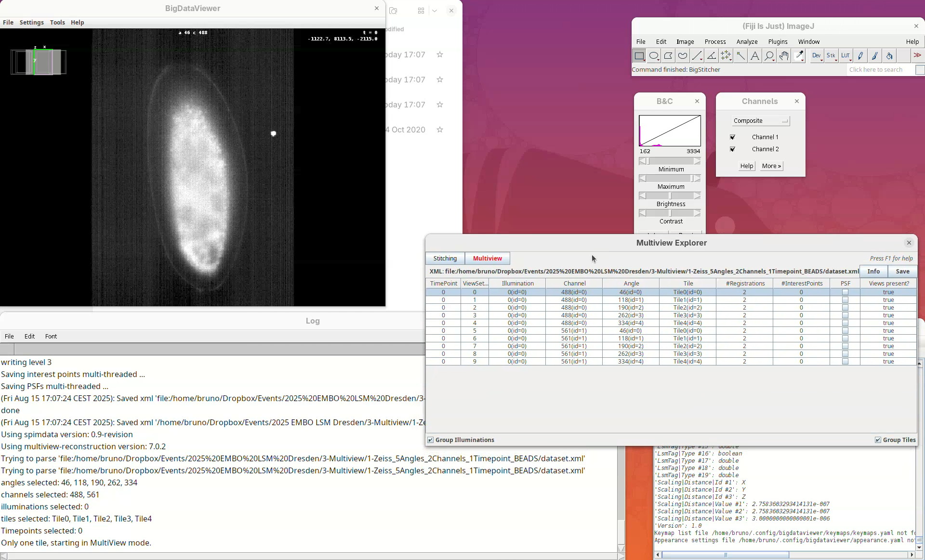Expand the More tools arrow

pos(917,56)
